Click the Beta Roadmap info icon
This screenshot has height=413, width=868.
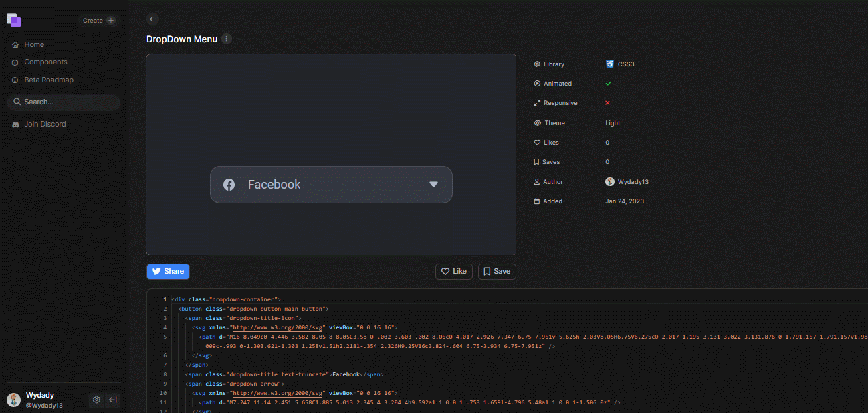point(15,80)
